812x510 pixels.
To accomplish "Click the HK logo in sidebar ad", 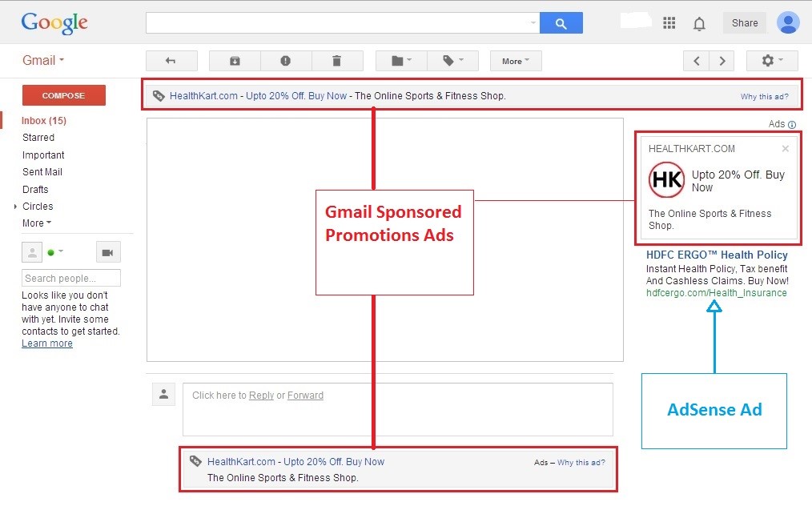I will coord(666,180).
